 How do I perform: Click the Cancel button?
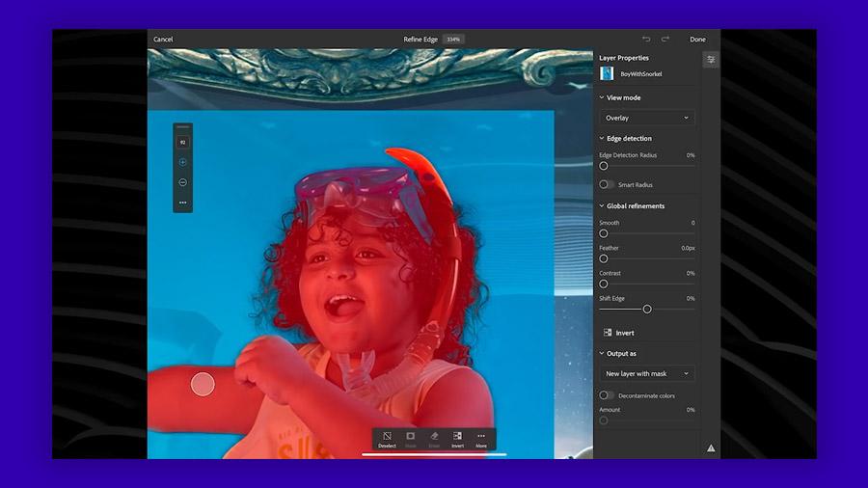point(163,40)
